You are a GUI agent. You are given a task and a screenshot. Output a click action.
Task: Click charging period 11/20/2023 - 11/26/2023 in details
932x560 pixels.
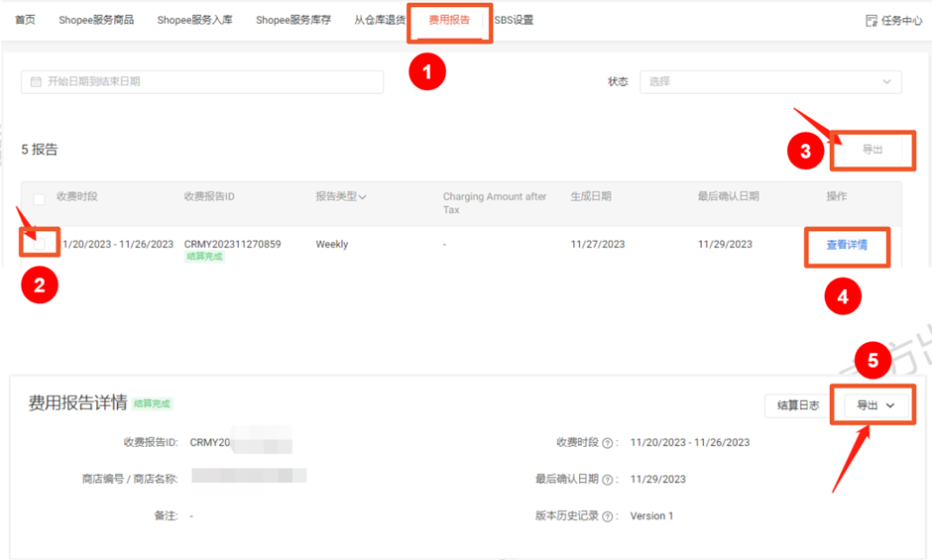[689, 442]
